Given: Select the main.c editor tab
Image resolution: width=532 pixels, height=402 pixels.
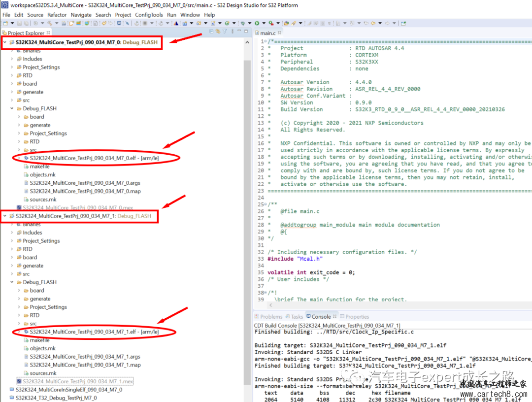Looking at the screenshot, I should coord(267,33).
